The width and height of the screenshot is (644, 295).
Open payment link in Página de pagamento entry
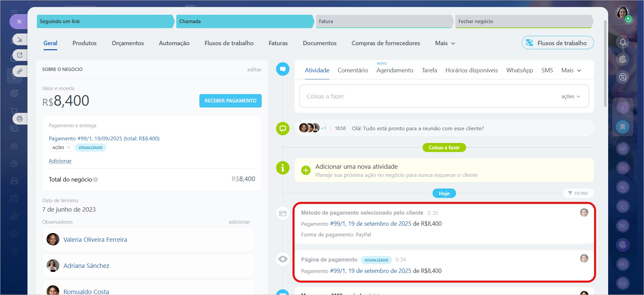[x=371, y=271]
